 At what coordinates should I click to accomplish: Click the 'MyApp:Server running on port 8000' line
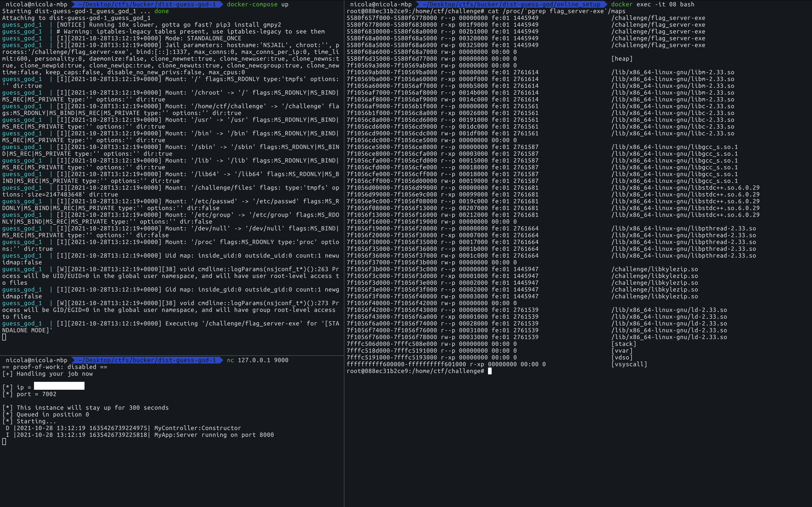(x=214, y=435)
